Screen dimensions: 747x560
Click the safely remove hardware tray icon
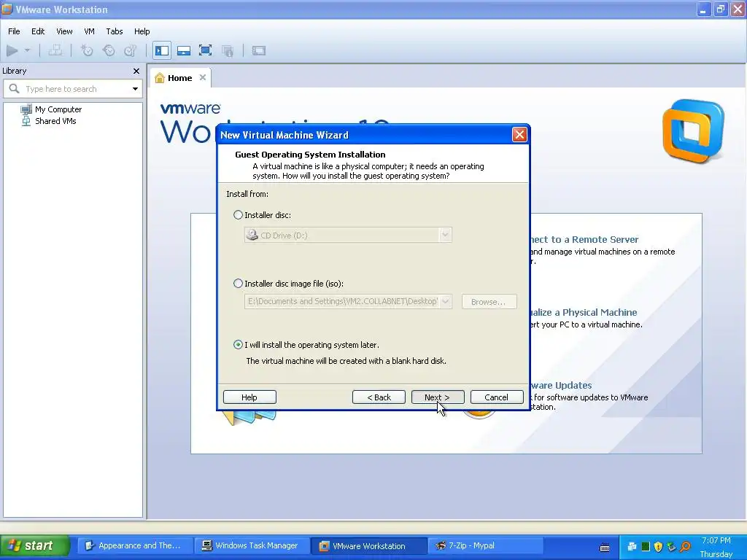tap(672, 546)
